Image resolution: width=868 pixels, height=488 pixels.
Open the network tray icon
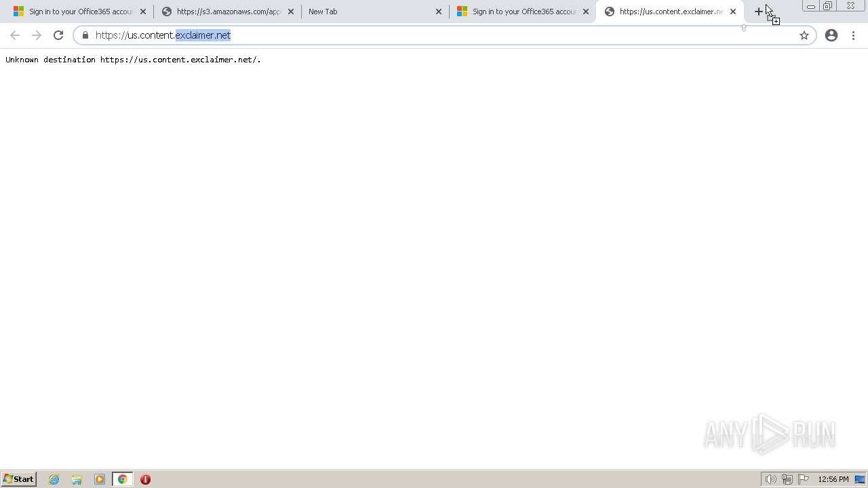coord(787,479)
